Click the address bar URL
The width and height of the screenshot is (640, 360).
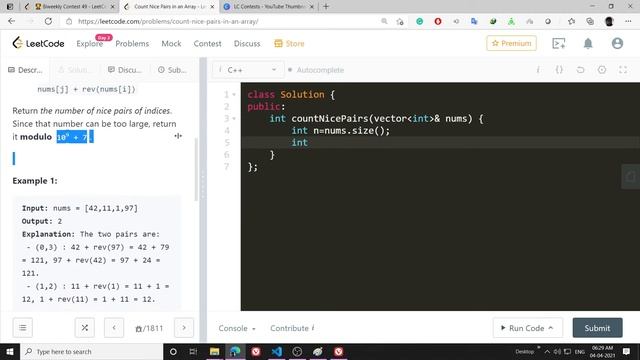[168, 21]
